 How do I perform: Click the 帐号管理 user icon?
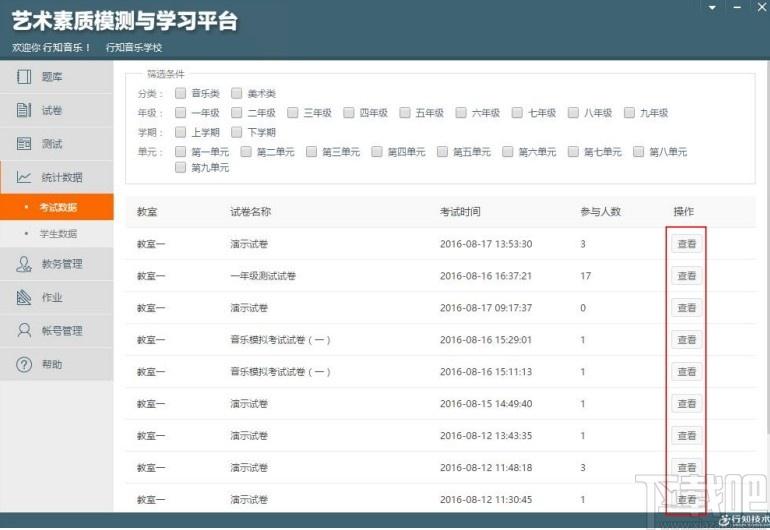pyautogui.click(x=24, y=330)
